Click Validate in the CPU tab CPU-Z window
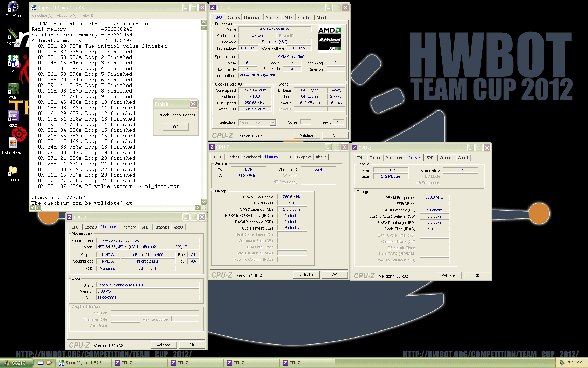 pyautogui.click(x=307, y=135)
